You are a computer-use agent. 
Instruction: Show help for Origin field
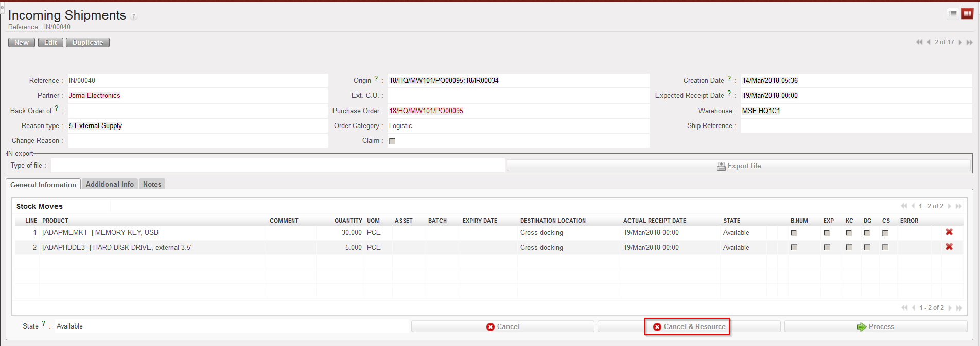376,79
